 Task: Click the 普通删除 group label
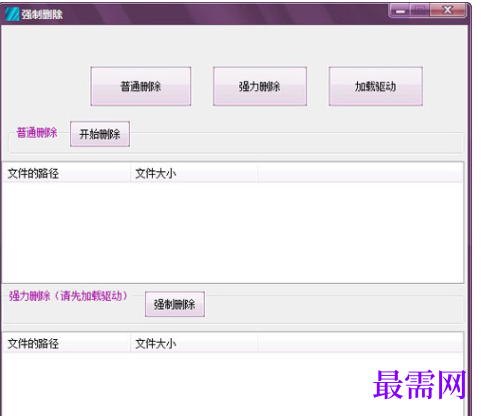[37, 133]
